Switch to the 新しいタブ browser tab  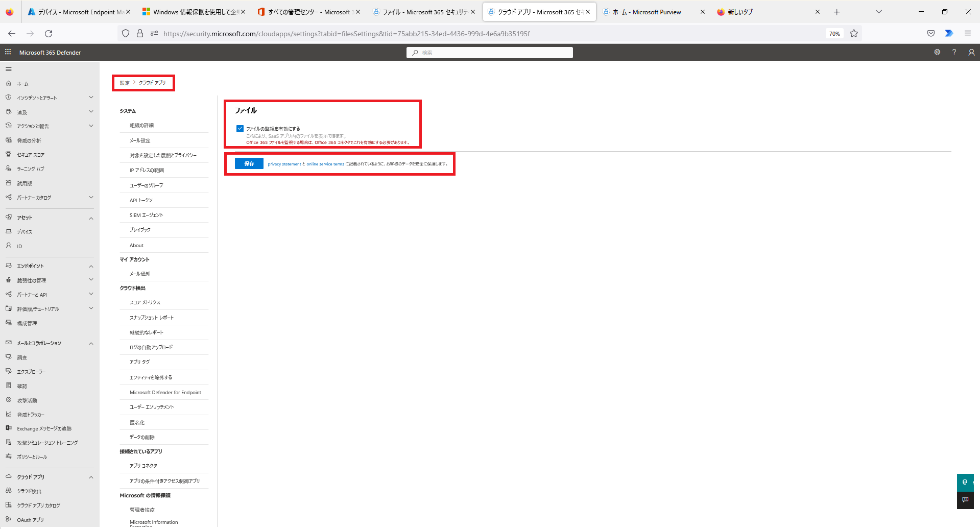[x=769, y=12]
